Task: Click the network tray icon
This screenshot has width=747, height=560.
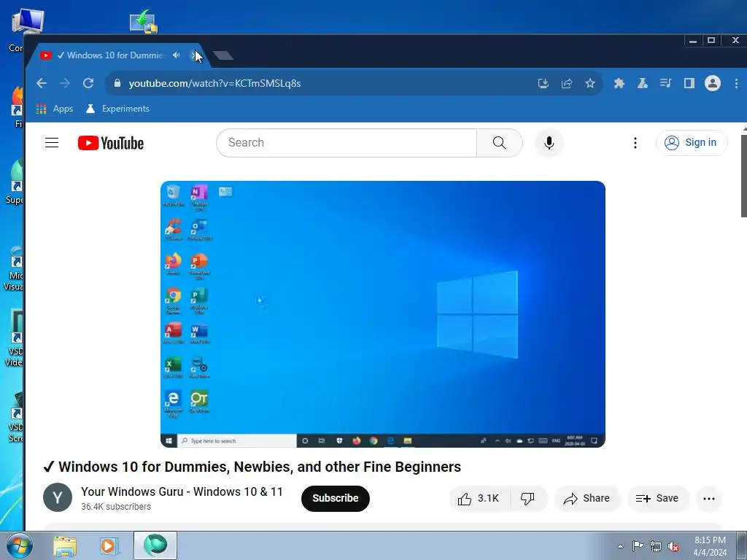Action: click(x=656, y=546)
